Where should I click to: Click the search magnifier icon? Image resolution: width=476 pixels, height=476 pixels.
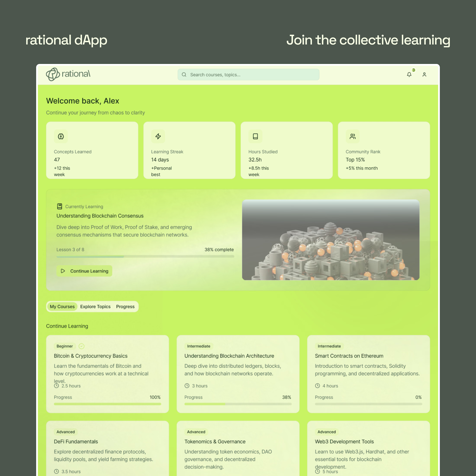184,74
